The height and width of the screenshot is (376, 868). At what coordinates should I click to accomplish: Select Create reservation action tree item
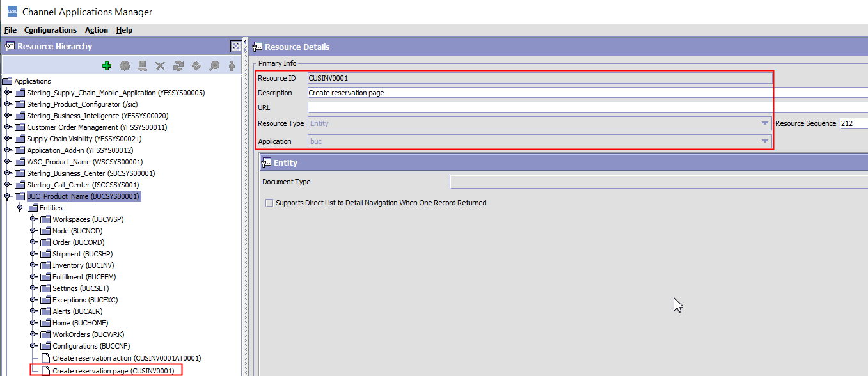coord(127,358)
